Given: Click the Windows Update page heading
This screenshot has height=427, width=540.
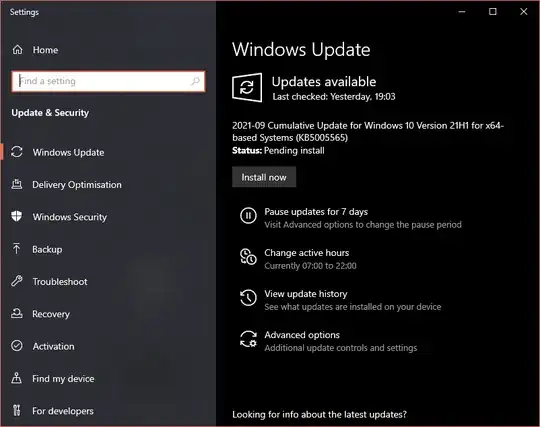Looking at the screenshot, I should (301, 50).
